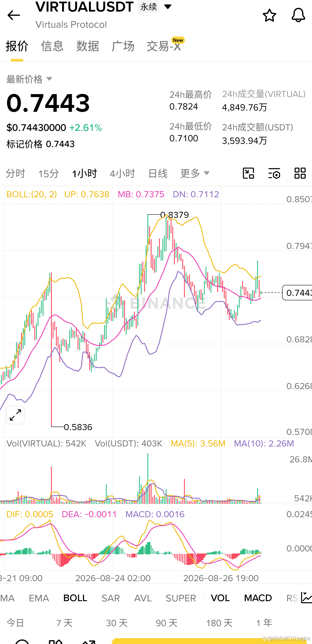This screenshot has width=312, height=644.
Task: Tap the 24h最高价 0.7824 value
Action: (x=184, y=107)
